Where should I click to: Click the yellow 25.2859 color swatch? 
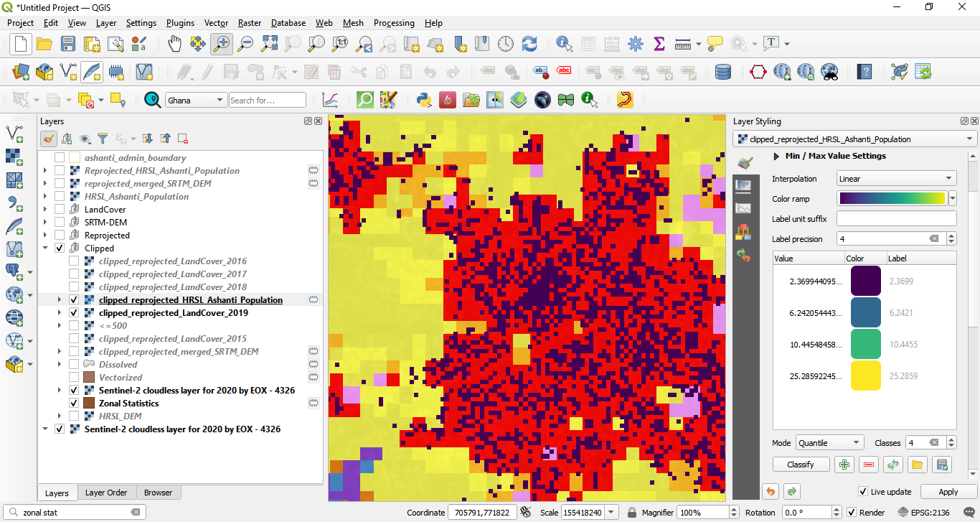point(866,376)
